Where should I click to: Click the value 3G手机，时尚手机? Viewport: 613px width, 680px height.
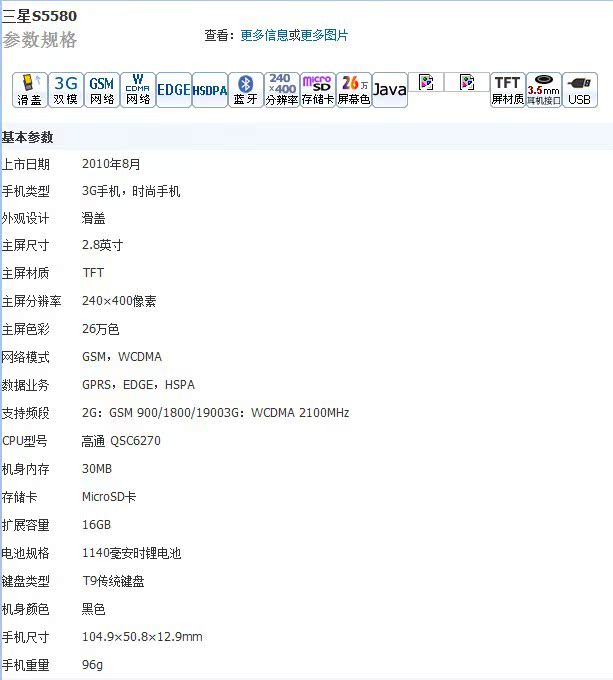tap(131, 191)
